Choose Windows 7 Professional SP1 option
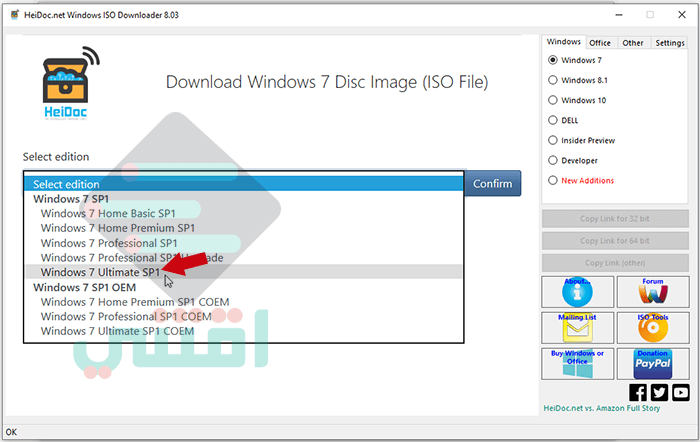 pos(244,243)
